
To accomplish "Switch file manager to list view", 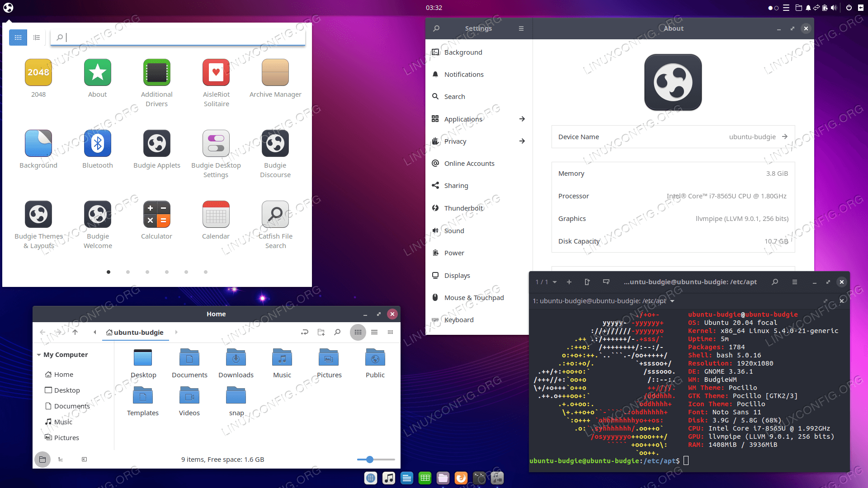I will click(374, 332).
